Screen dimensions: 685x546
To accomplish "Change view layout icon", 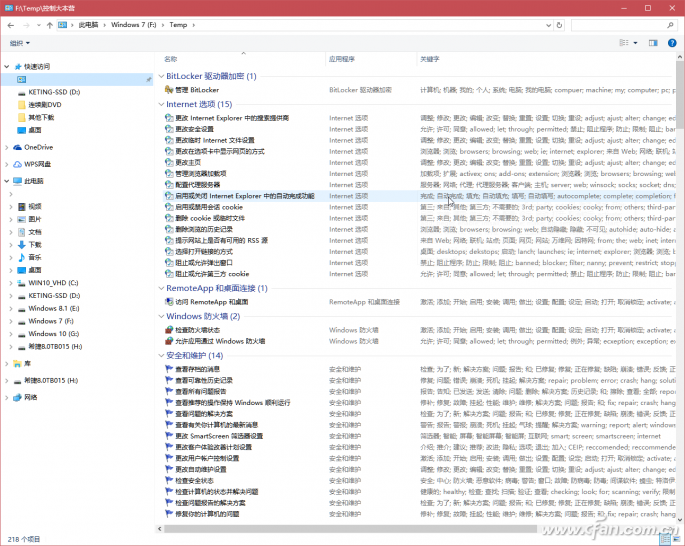I will (624, 43).
